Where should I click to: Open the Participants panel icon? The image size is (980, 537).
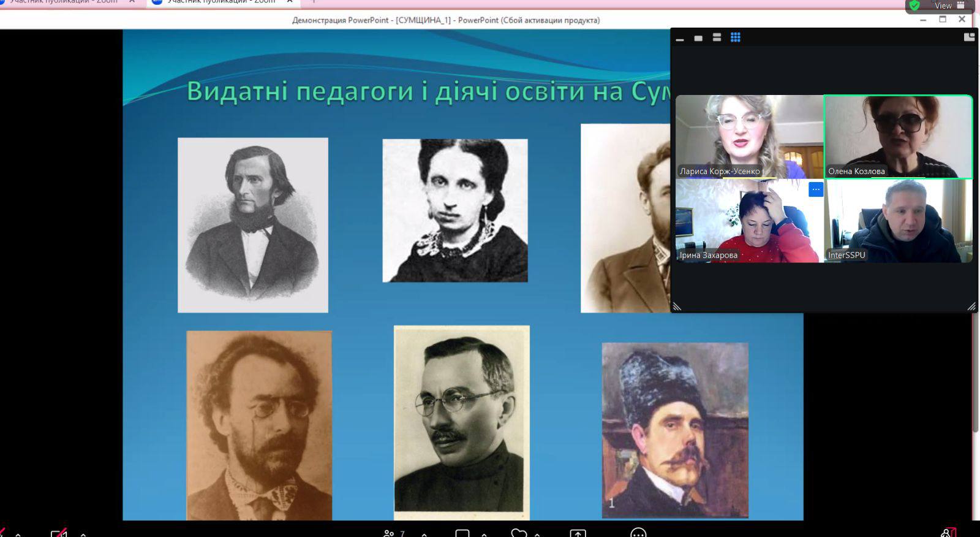[x=389, y=533]
